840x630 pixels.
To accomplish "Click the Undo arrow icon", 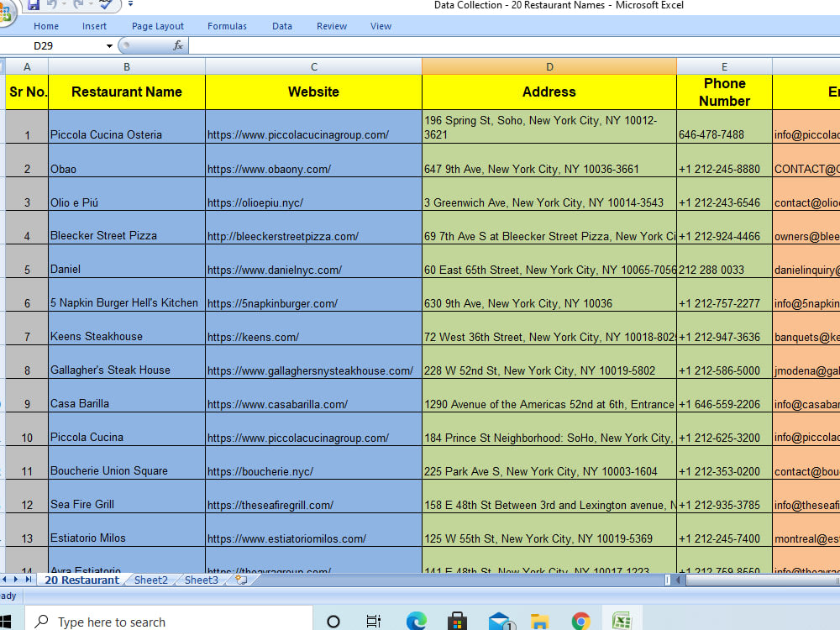I will [x=51, y=4].
